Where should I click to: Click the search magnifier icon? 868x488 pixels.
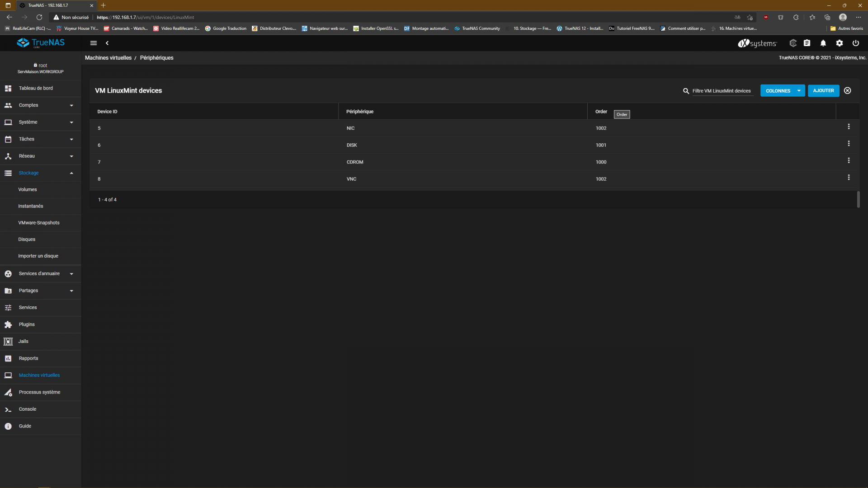pyautogui.click(x=686, y=91)
